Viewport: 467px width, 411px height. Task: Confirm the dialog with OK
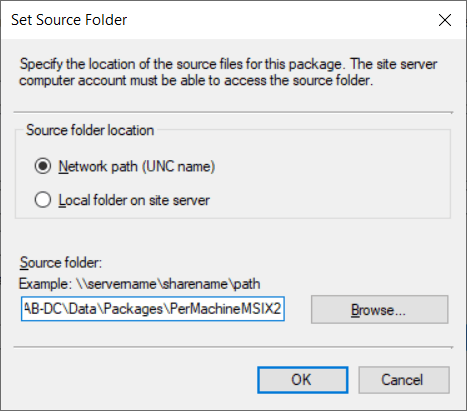[x=303, y=380]
